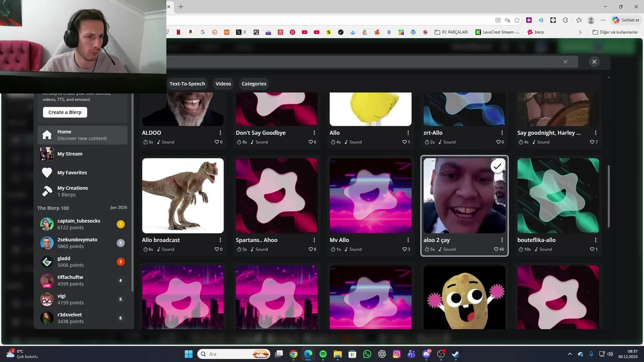The width and height of the screenshot is (644, 362).
Task: Favorite the ALDOO sound with heart icon
Action: (217, 142)
